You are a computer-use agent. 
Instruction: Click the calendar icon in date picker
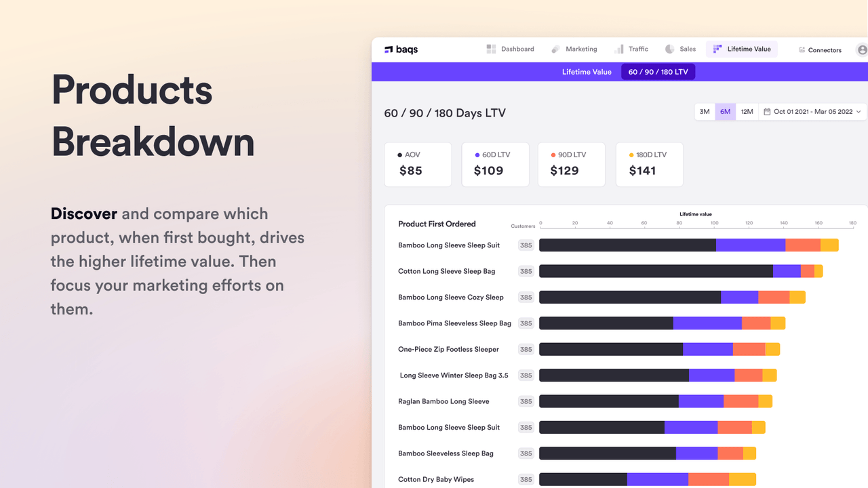767,112
